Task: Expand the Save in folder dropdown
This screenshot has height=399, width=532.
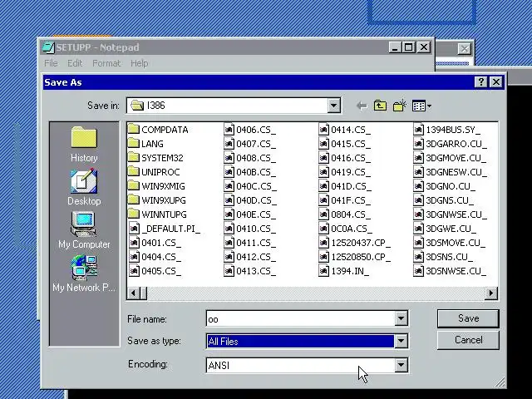Action: [333, 106]
